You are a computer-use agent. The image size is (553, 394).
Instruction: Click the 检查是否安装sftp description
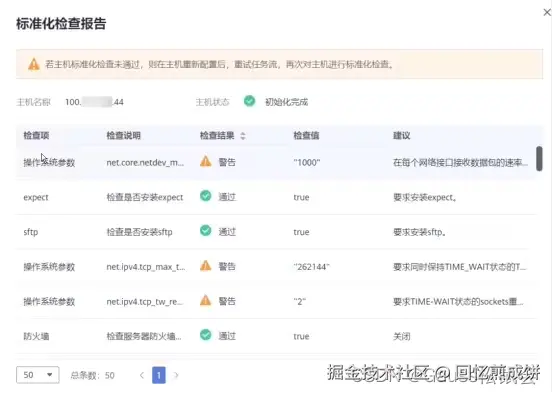click(139, 232)
